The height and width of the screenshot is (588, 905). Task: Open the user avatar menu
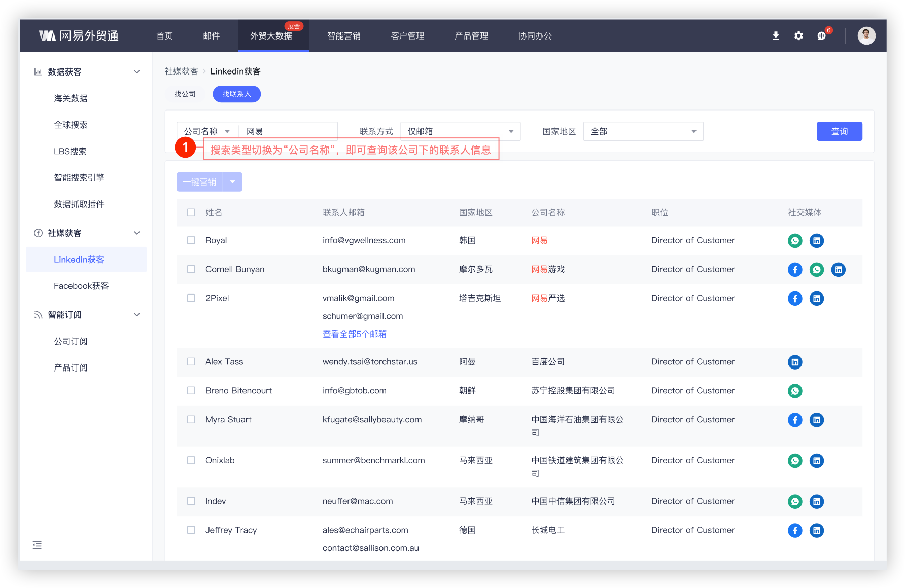866,35
